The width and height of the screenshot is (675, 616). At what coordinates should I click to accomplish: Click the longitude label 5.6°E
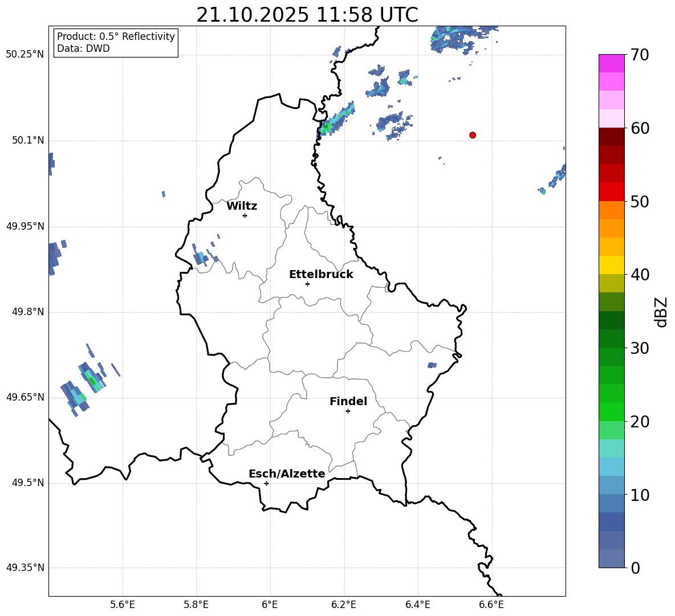[123, 605]
